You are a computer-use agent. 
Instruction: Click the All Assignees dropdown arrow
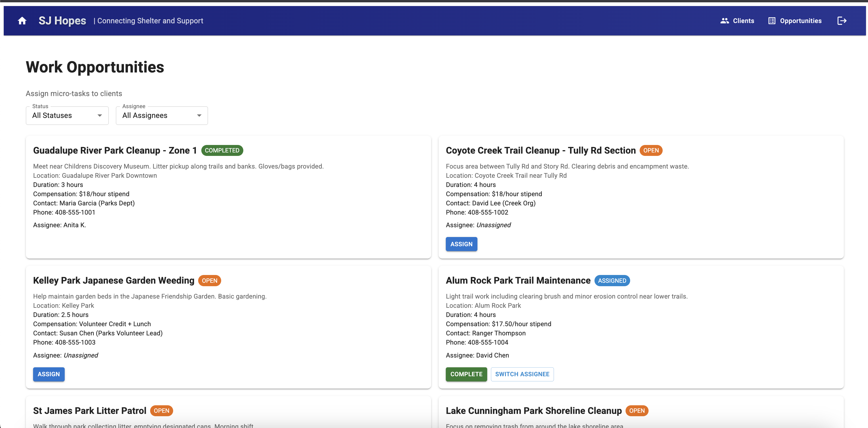(x=199, y=116)
